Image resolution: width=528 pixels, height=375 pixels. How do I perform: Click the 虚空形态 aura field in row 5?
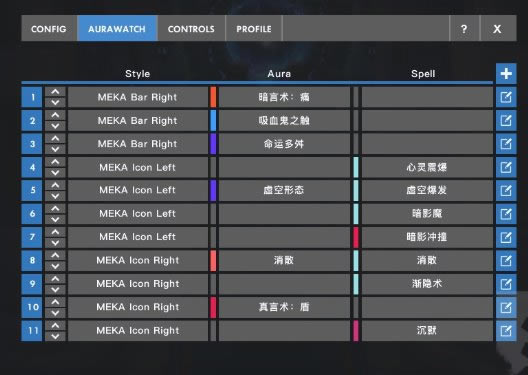pyautogui.click(x=284, y=191)
